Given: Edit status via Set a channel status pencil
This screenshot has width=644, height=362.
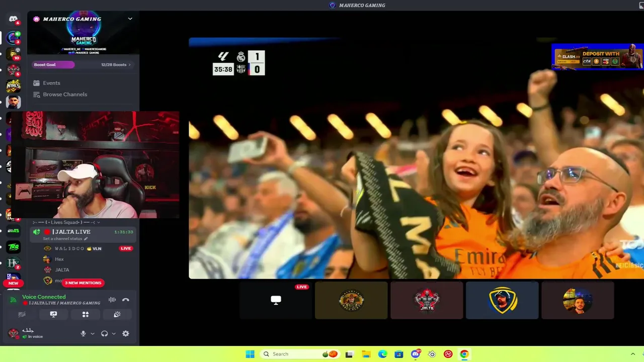Looking at the screenshot, I should click(86, 239).
